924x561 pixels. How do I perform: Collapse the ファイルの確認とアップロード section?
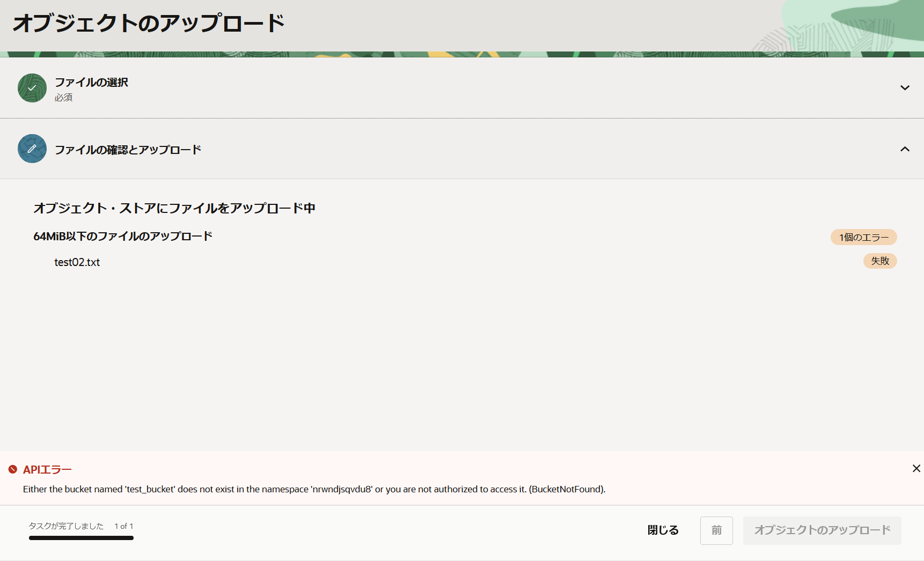tap(905, 149)
